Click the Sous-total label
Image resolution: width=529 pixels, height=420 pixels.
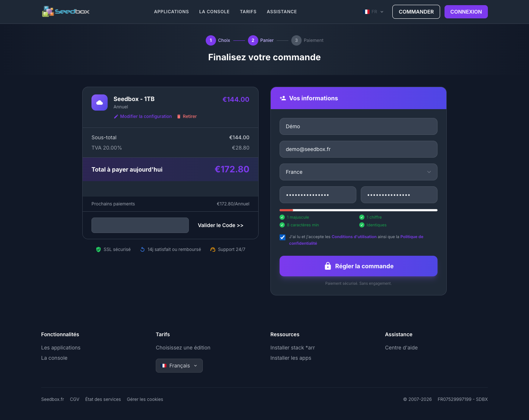pyautogui.click(x=104, y=137)
